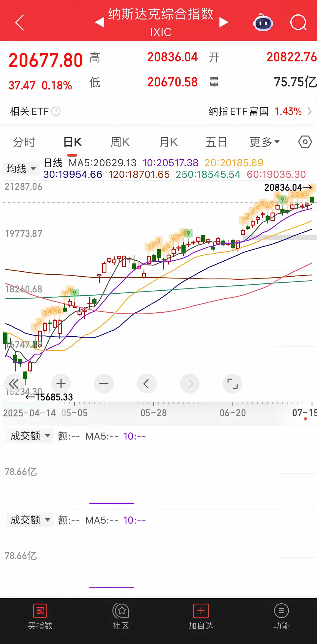317x644 pixels.
Task: Tap the change percent 0.18%
Action: (57, 86)
